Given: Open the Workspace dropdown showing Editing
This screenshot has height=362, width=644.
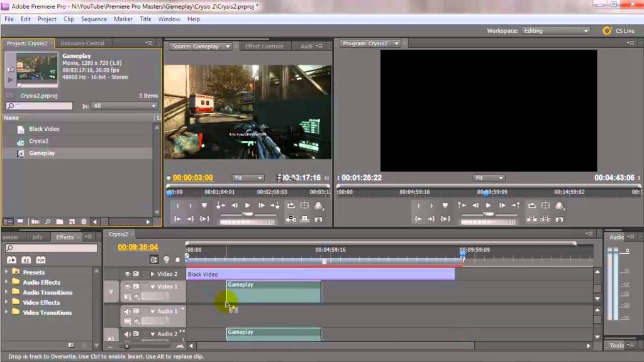Looking at the screenshot, I should (x=556, y=31).
